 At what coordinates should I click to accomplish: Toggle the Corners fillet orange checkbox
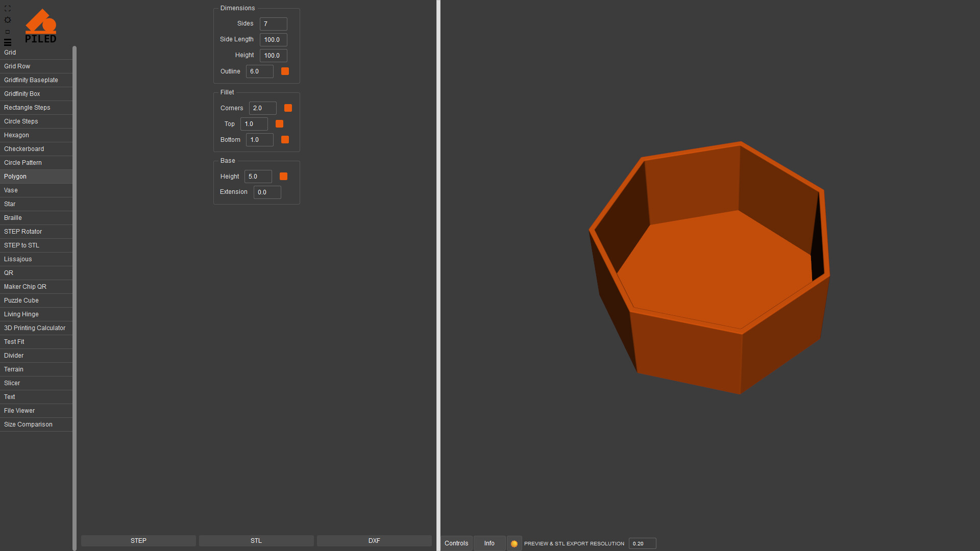288,108
